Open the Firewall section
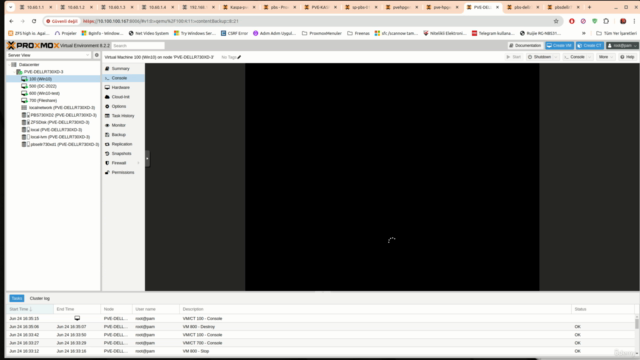This screenshot has height=360, width=640. coord(119,163)
